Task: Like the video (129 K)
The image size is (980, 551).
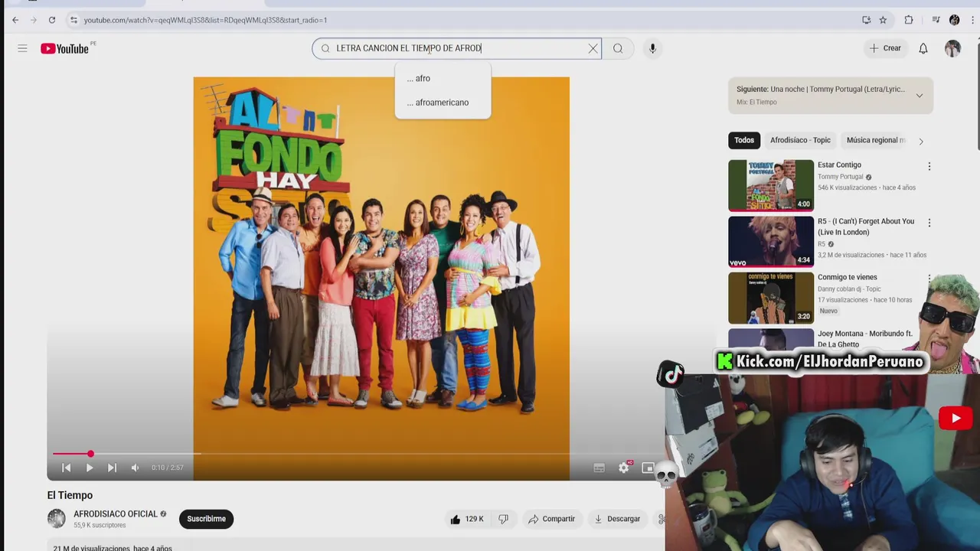Action: [x=466, y=519]
